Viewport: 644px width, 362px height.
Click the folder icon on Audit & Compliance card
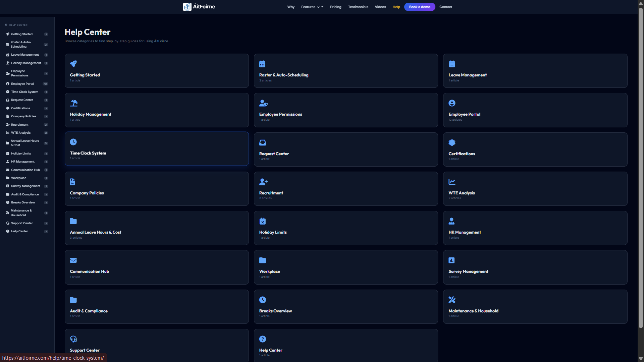73,300
